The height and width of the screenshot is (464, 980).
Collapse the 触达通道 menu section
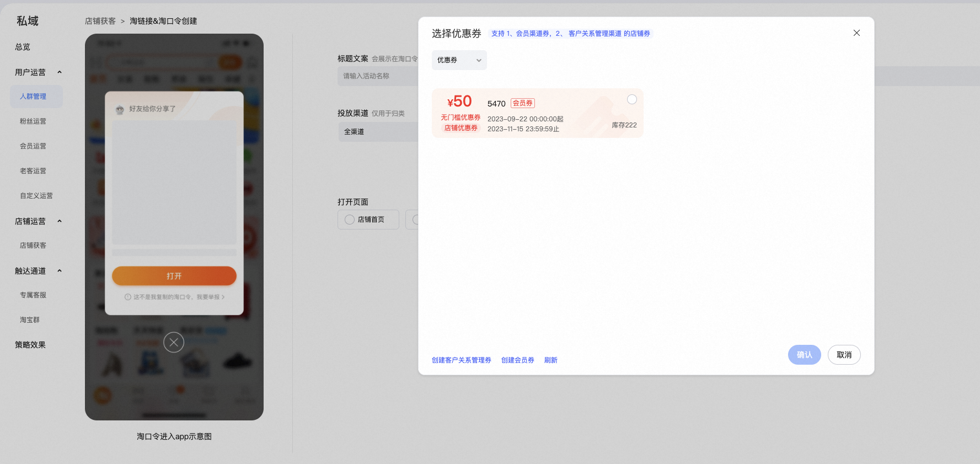coord(60,271)
